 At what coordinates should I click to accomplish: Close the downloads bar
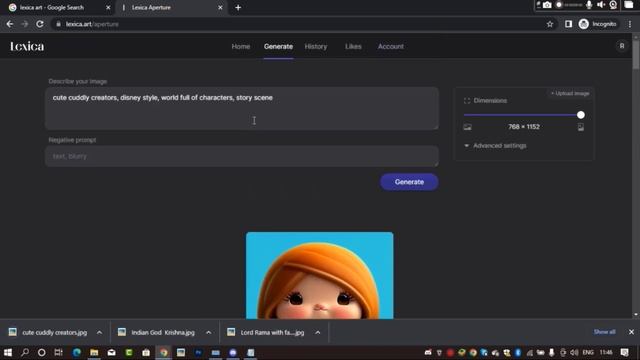coord(631,332)
